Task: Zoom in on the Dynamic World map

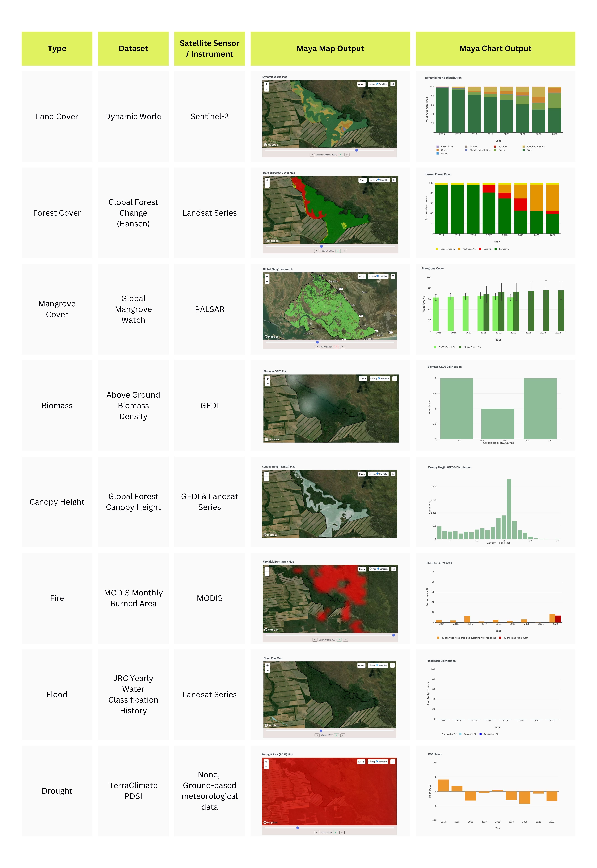Action: 267,84
